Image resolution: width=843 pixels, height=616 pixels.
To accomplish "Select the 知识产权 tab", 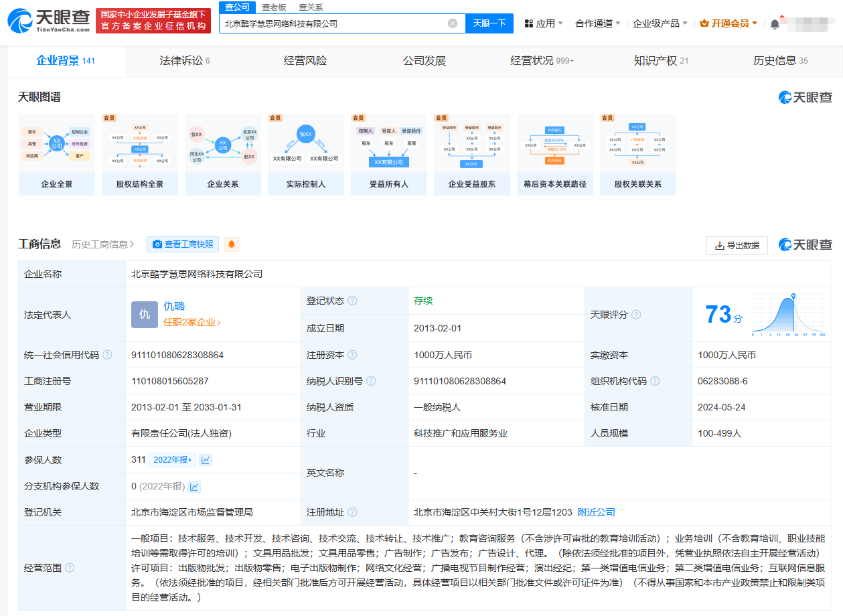I will click(661, 61).
